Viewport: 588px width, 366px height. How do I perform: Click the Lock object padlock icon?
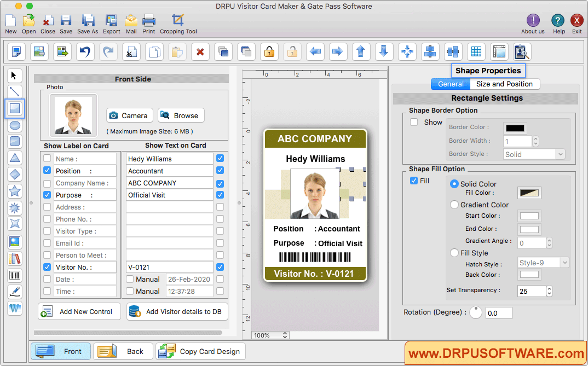[269, 51]
